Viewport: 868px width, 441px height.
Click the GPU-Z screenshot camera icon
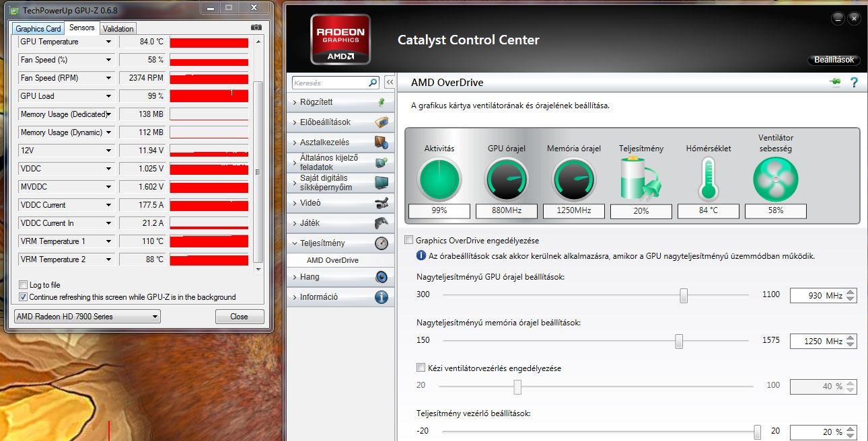tap(256, 28)
